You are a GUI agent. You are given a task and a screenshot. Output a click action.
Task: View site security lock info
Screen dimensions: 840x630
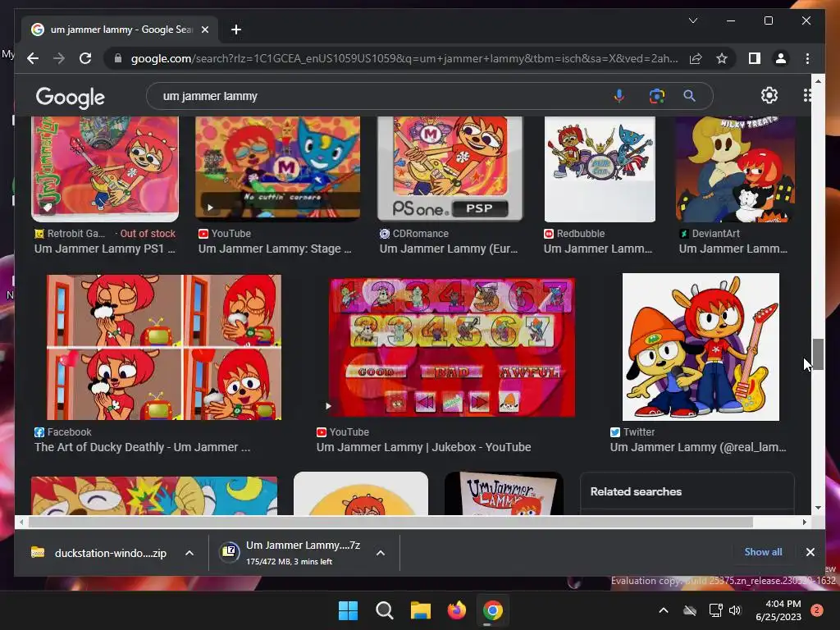118,58
